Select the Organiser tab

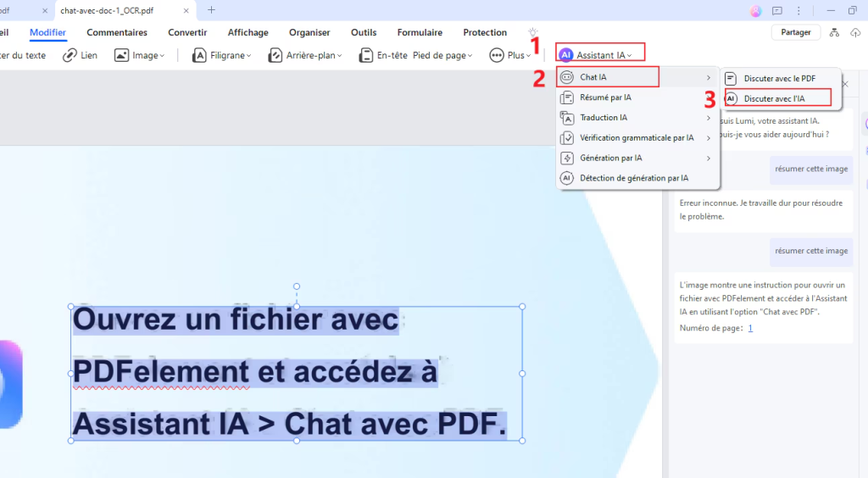309,33
